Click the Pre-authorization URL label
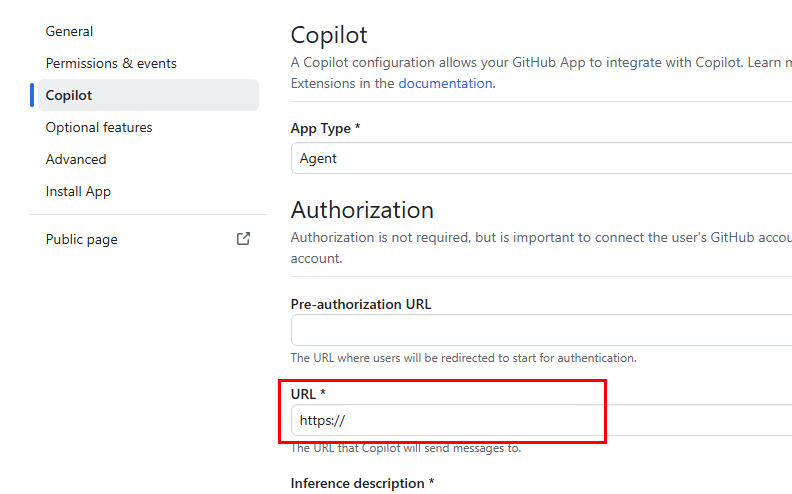This screenshot has height=494, width=792. (361, 303)
